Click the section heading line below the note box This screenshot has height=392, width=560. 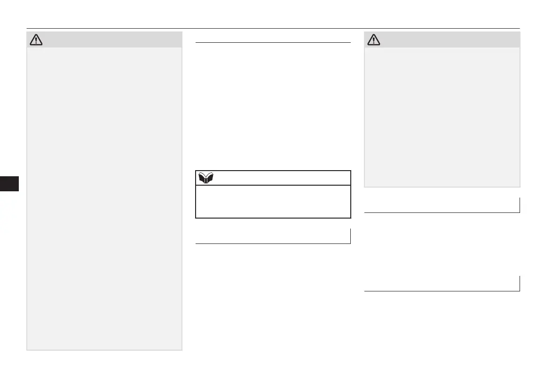pos(273,243)
